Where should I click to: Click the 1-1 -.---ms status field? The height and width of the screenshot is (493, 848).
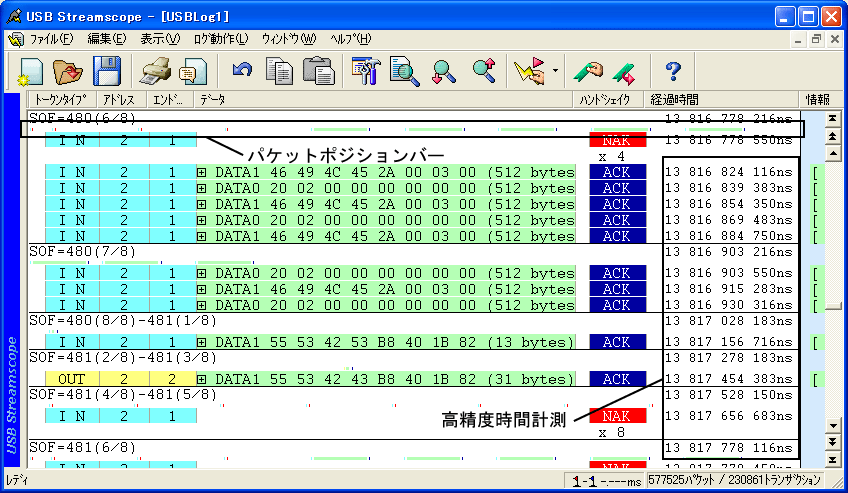coord(605,480)
